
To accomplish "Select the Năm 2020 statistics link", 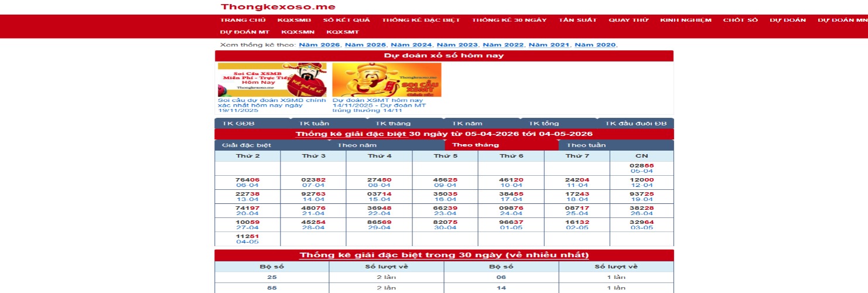I will tap(595, 45).
